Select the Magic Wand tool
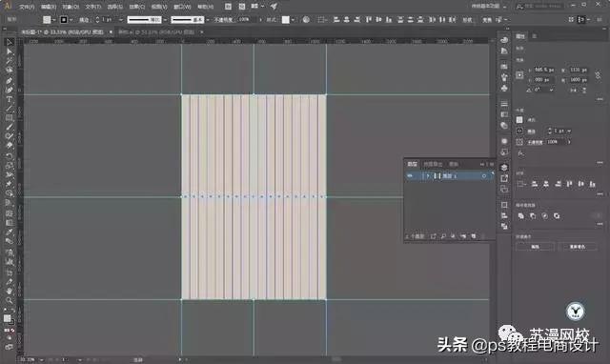Viewport: 610px width, 364px height. point(10,61)
